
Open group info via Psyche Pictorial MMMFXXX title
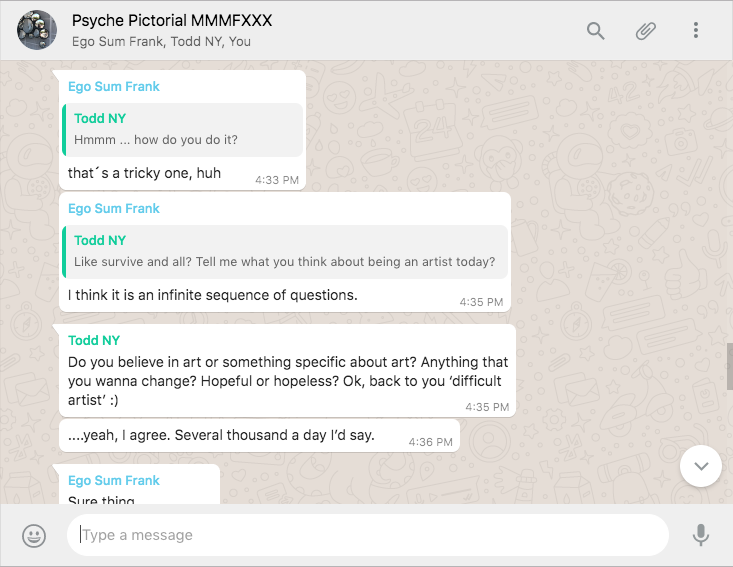[172, 21]
